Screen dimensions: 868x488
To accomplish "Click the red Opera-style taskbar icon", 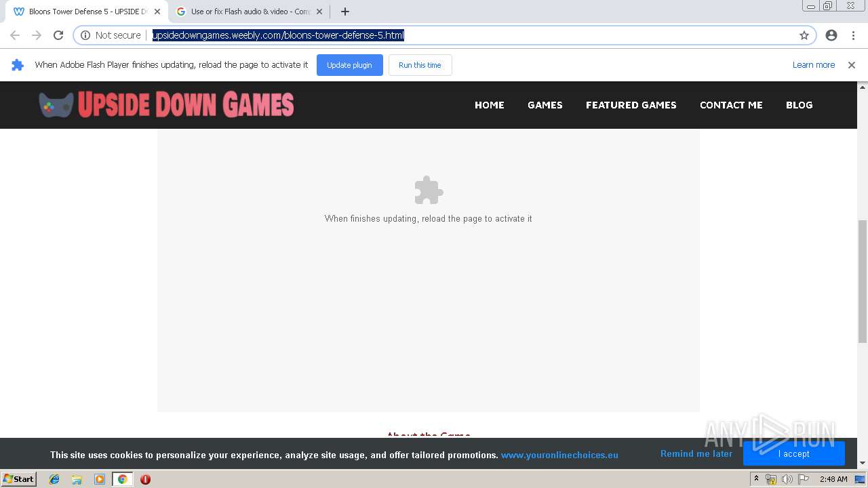I will point(145,479).
